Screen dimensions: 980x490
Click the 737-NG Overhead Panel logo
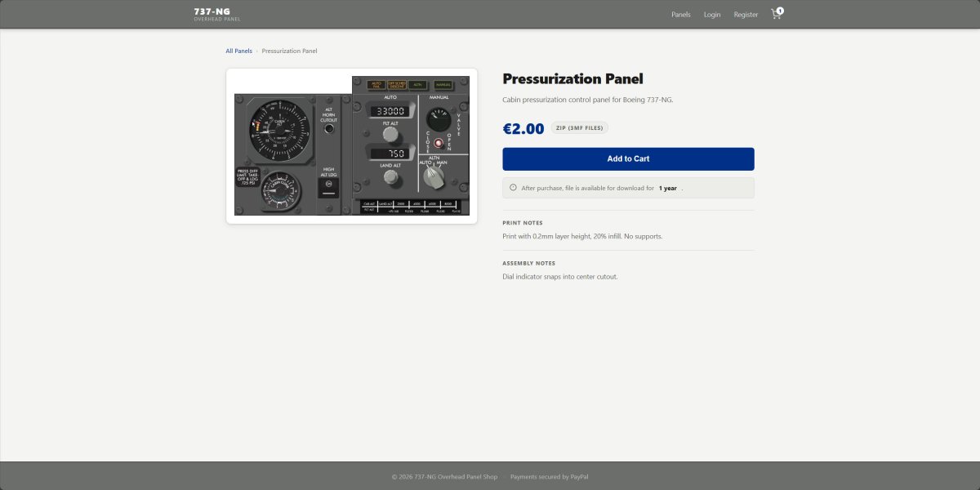tap(216, 14)
